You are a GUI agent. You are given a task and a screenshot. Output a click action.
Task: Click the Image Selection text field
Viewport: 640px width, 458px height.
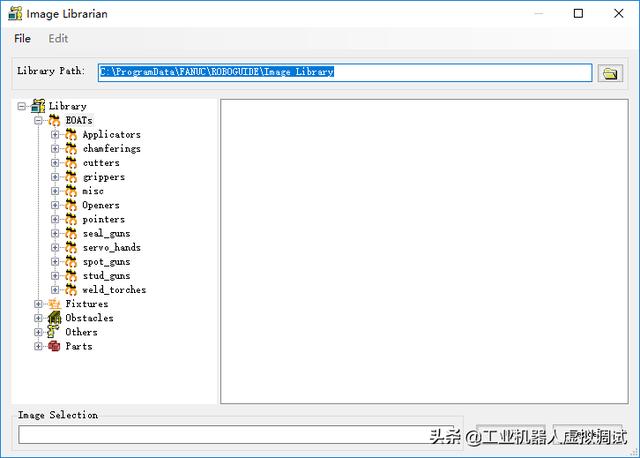[237, 435]
